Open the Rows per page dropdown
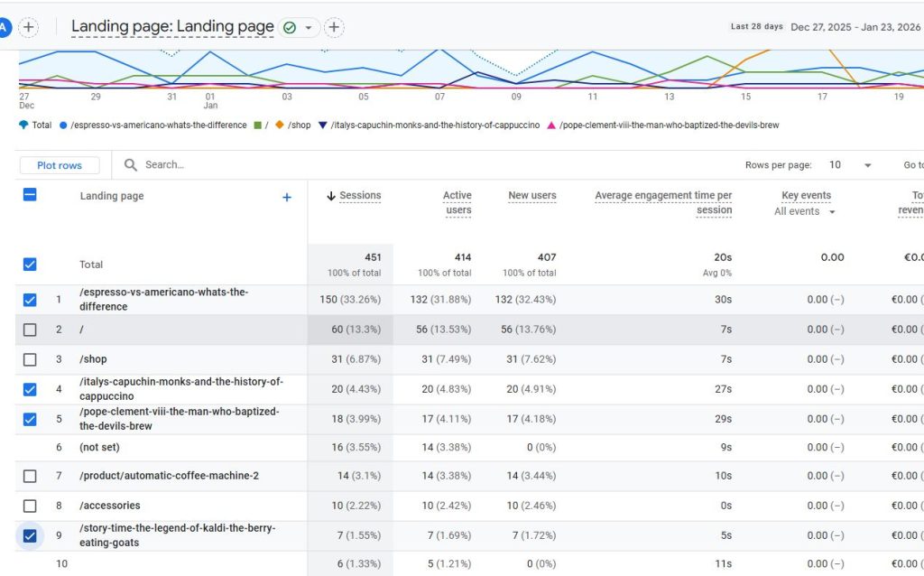 pyautogui.click(x=850, y=165)
